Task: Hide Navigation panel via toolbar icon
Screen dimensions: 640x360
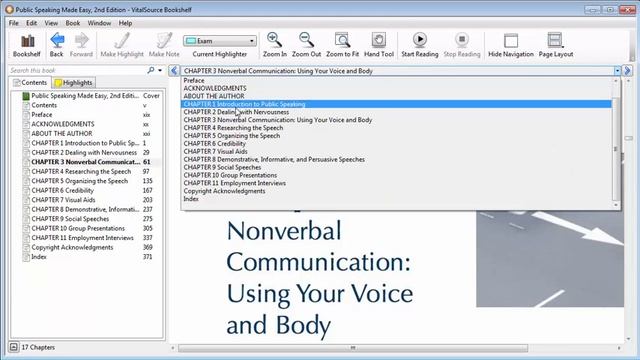Action: (511, 45)
